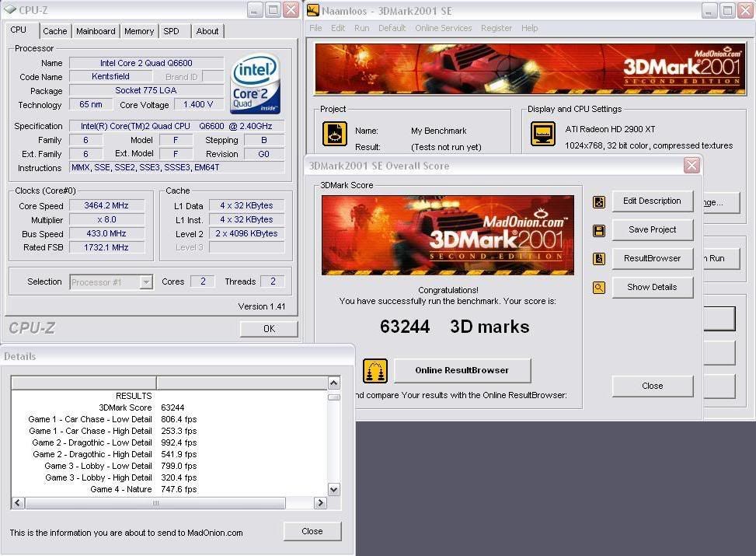Click the Display and CPU Settings monitor icon
Screen dimensions: 756x556
pos(543,134)
